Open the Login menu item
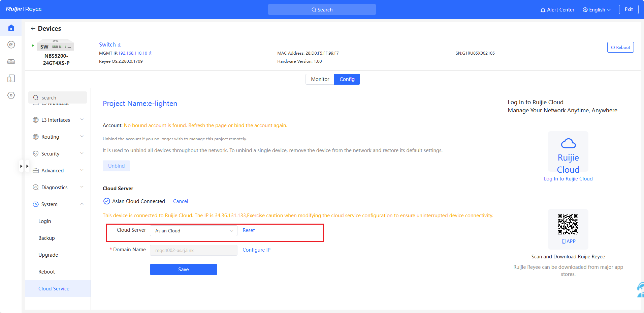 click(45, 221)
